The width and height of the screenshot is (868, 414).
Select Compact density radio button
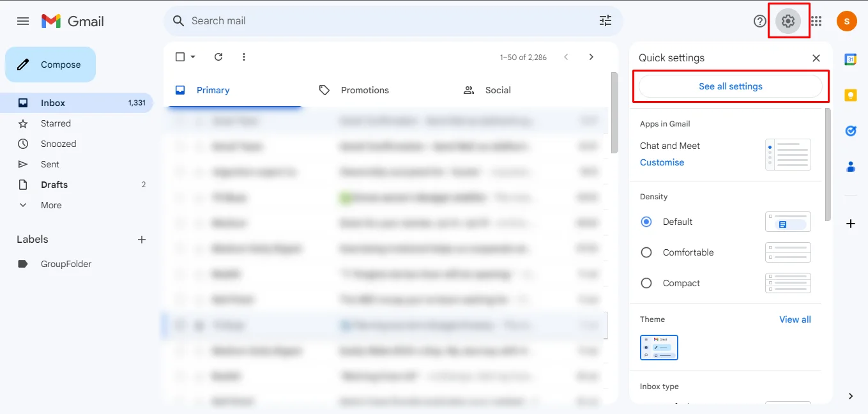pyautogui.click(x=646, y=283)
